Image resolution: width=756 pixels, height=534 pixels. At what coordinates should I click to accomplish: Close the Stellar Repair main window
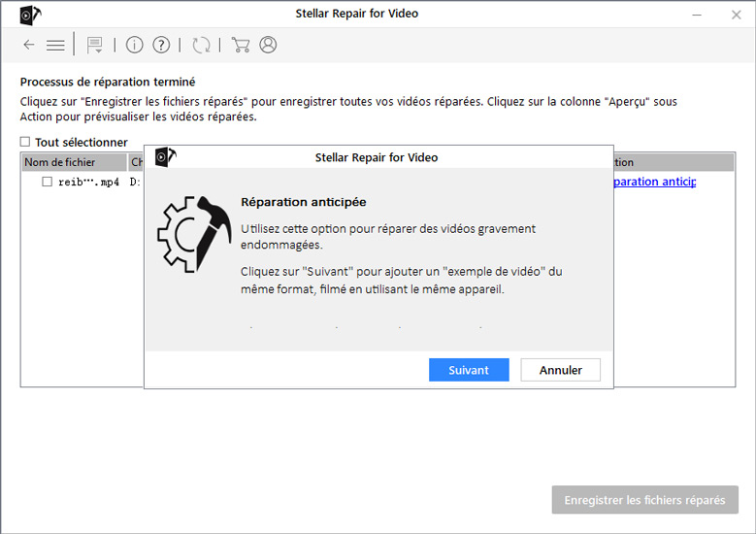(x=736, y=15)
